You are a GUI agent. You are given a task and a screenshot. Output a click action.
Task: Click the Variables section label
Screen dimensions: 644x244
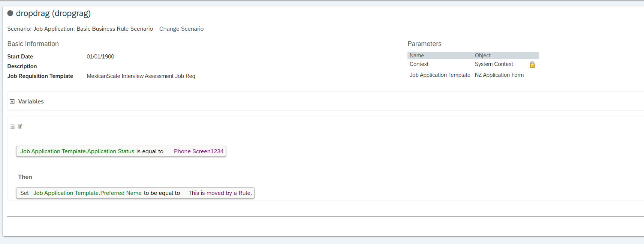(x=31, y=102)
